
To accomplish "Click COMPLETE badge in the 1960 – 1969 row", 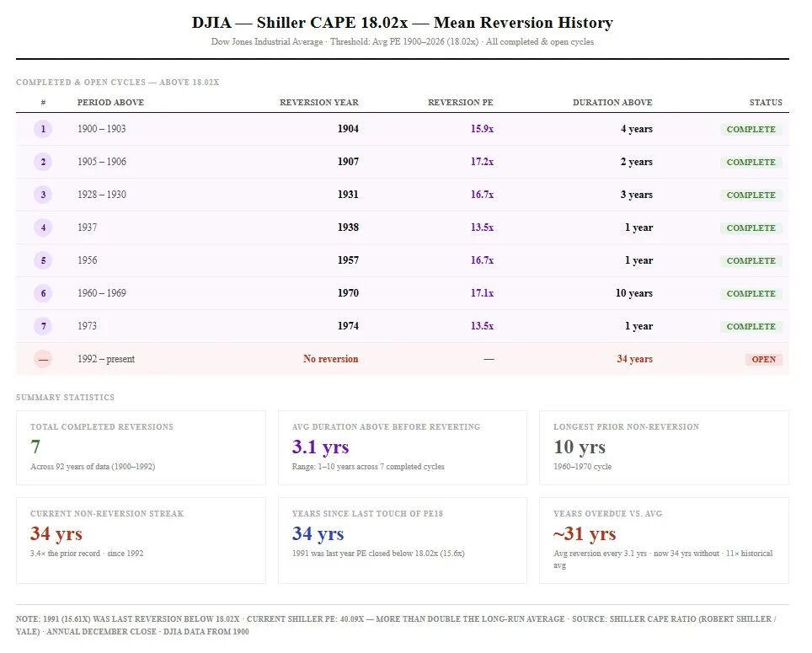I will click(751, 293).
